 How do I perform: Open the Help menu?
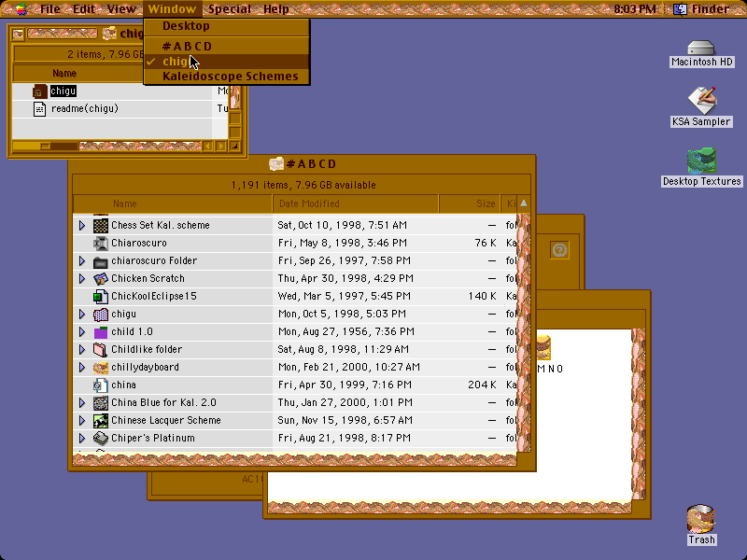point(276,8)
